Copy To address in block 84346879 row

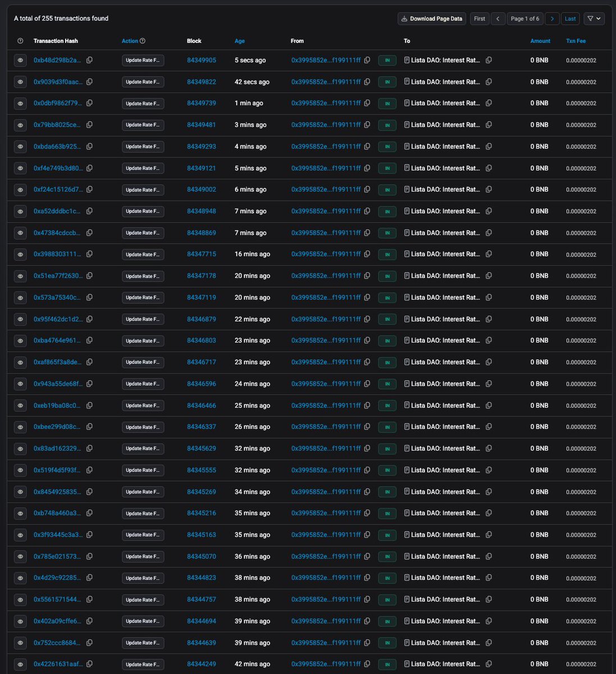click(x=489, y=319)
